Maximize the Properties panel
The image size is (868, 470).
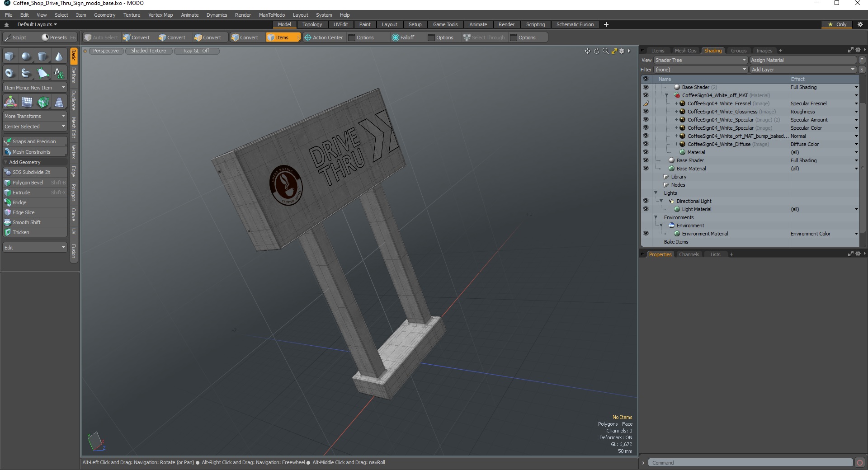click(850, 254)
